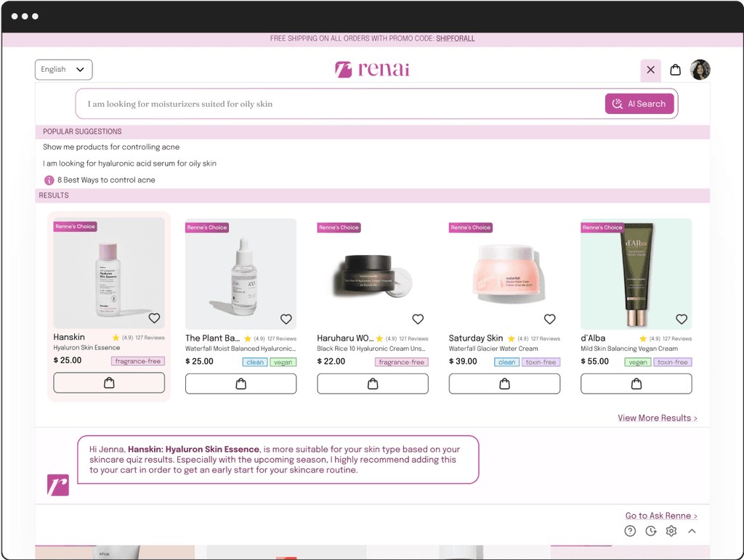744x560 pixels.
Task: Click Renne's Choice badge on Haruharu
Action: click(339, 227)
